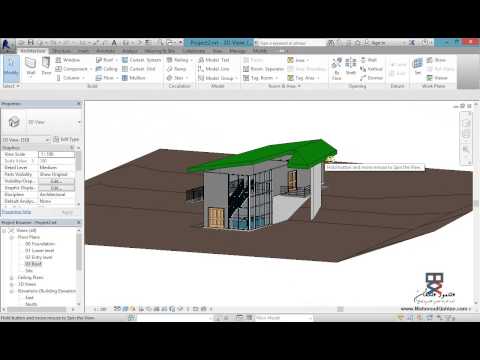Pick the Model Group tool
The height and width of the screenshot is (360, 480).
click(x=216, y=78)
